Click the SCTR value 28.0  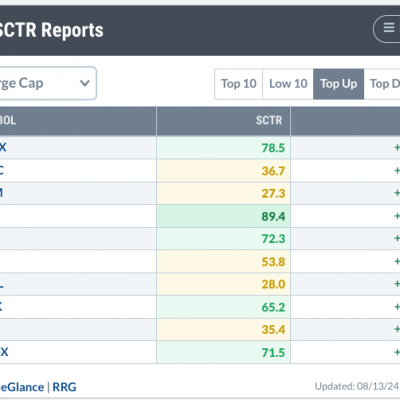[273, 284]
